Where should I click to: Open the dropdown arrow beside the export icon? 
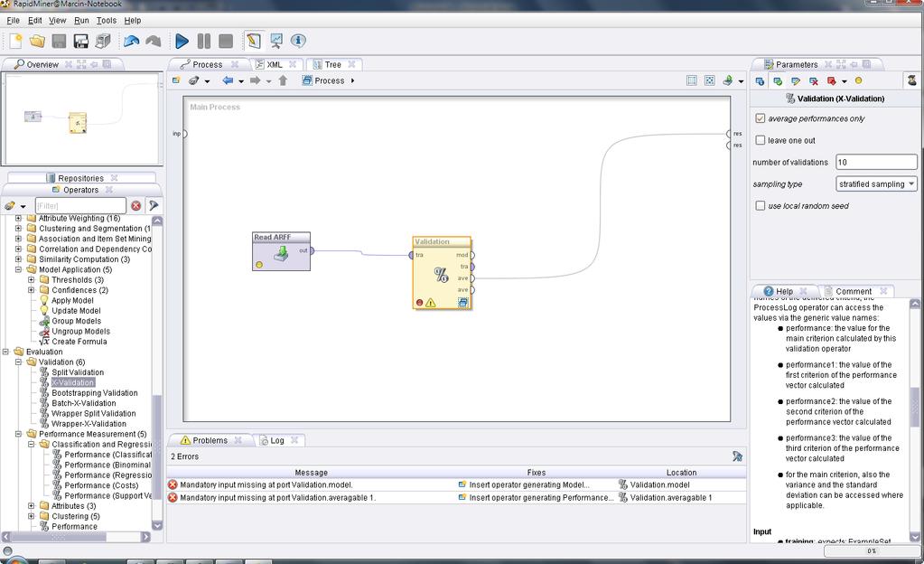point(741,81)
